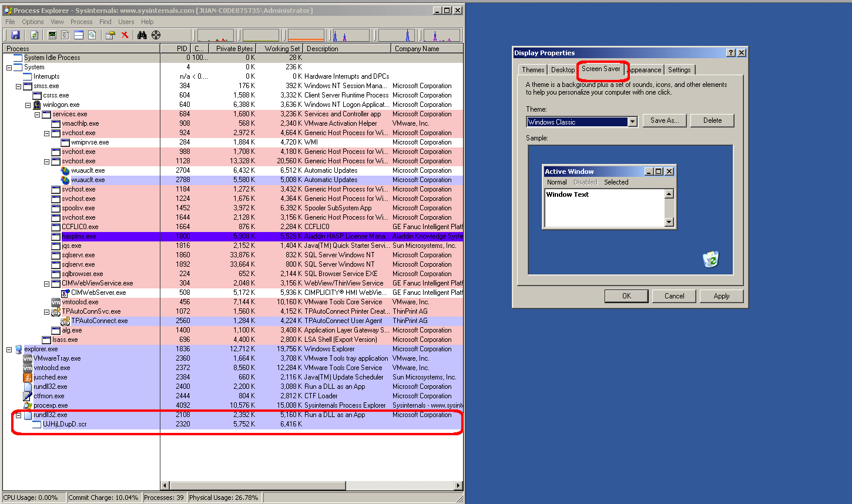
Task: Click the Save floppy disk toolbar icon
Action: [x=15, y=35]
